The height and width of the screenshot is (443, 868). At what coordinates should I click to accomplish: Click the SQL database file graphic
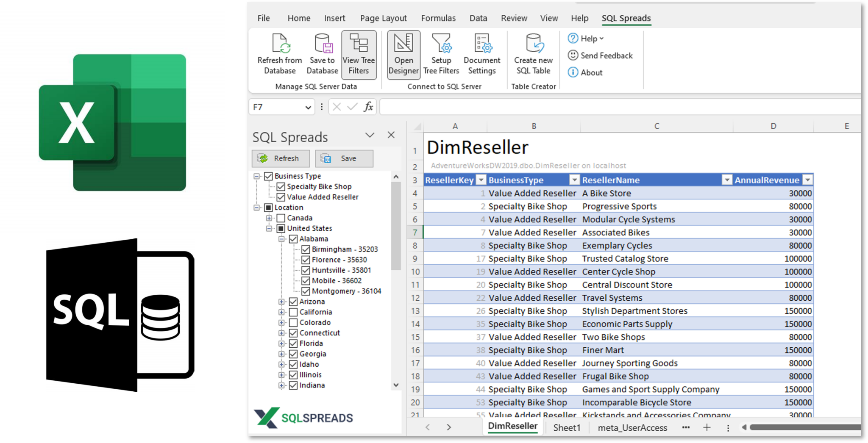point(120,315)
